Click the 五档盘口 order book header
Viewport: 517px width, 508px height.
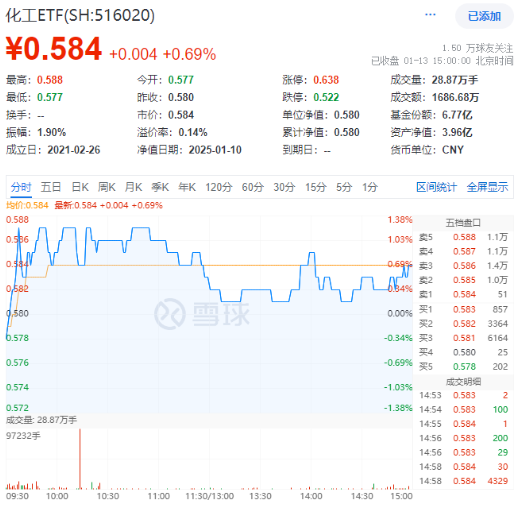point(463,223)
